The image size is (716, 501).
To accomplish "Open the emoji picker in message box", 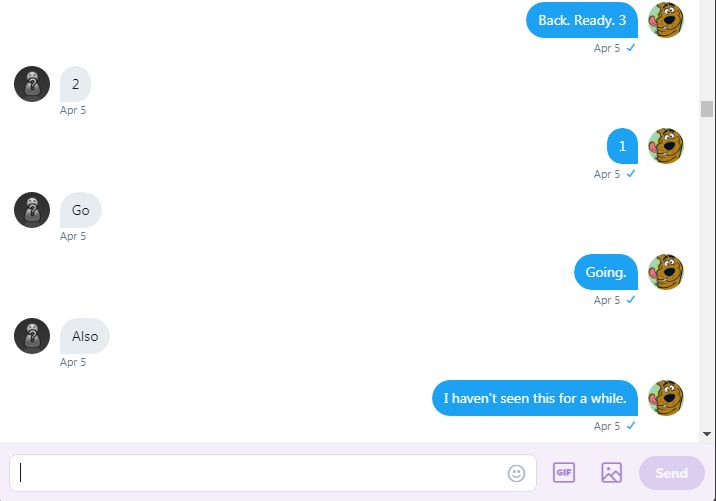I will click(516, 473).
